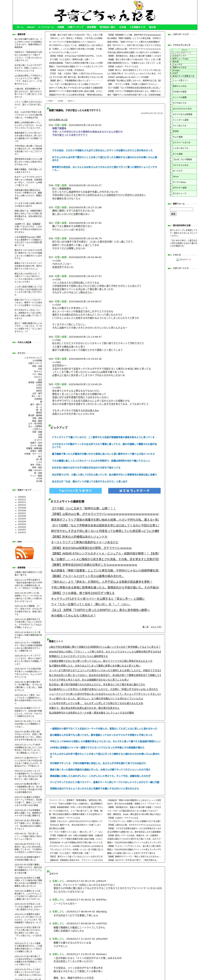Open monthly archive 2026/01
210x980 pixels.
(x=22, y=497)
